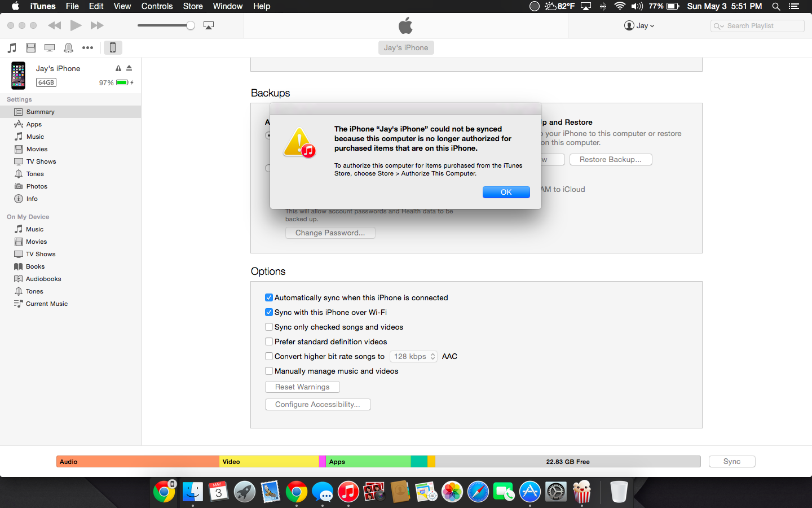Select the Jay's iPhone tab
Screen dimensions: 812x508
(x=406, y=47)
